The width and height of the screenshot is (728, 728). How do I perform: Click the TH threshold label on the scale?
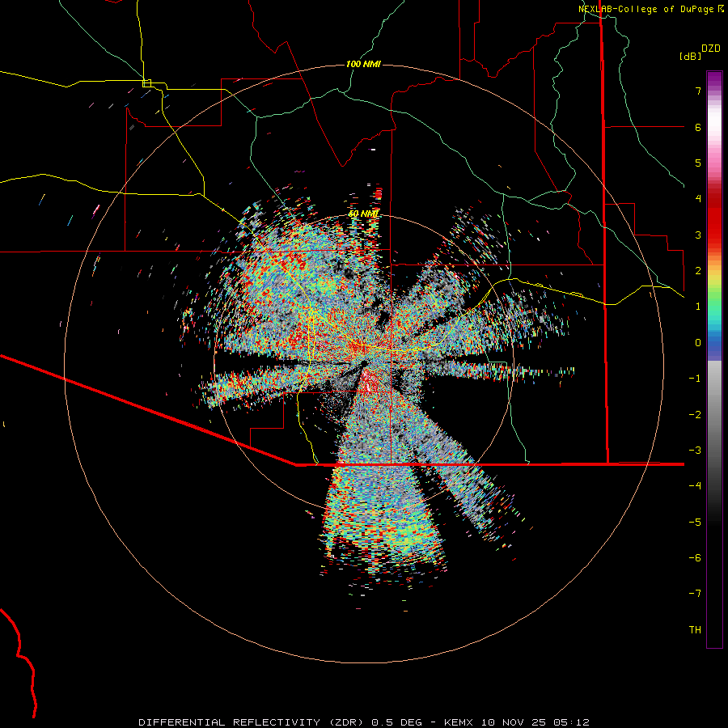click(x=695, y=630)
